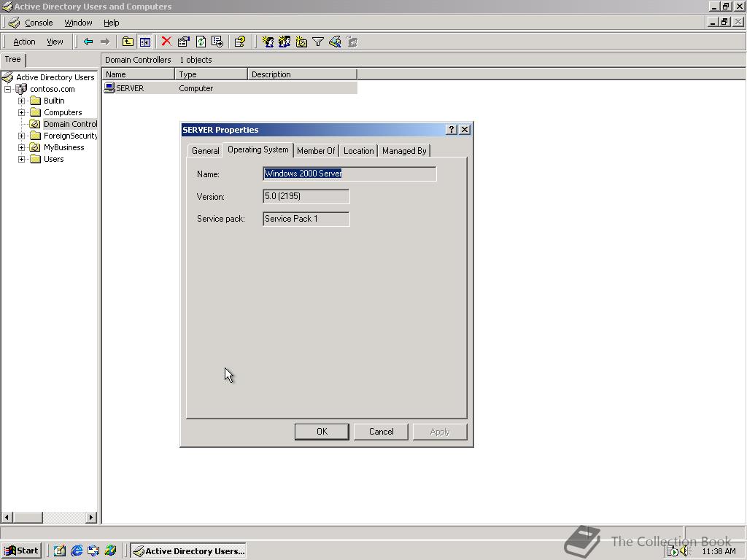
Task: Expand the Users tree node
Action: (21, 159)
